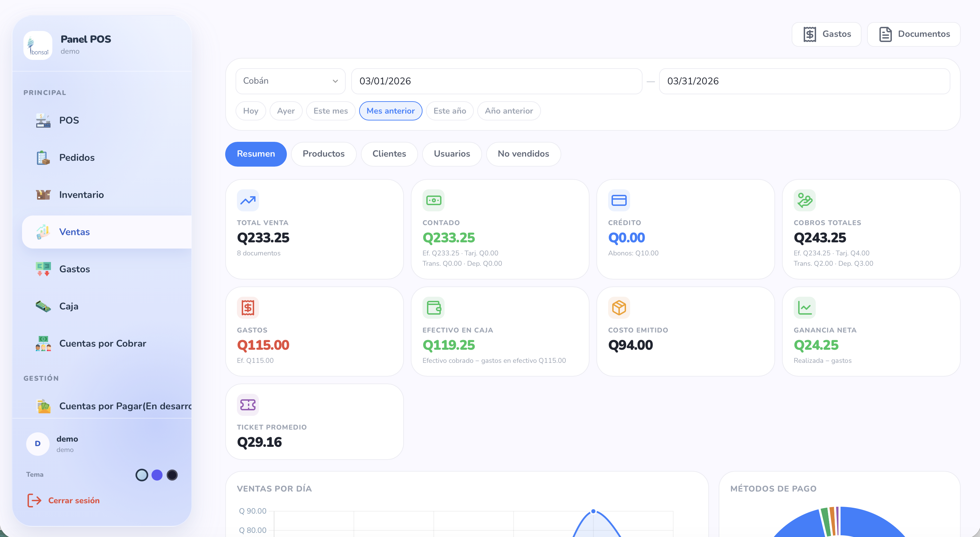Click the document icon on the Documentos button
The width and height of the screenshot is (980, 537).
point(885,34)
